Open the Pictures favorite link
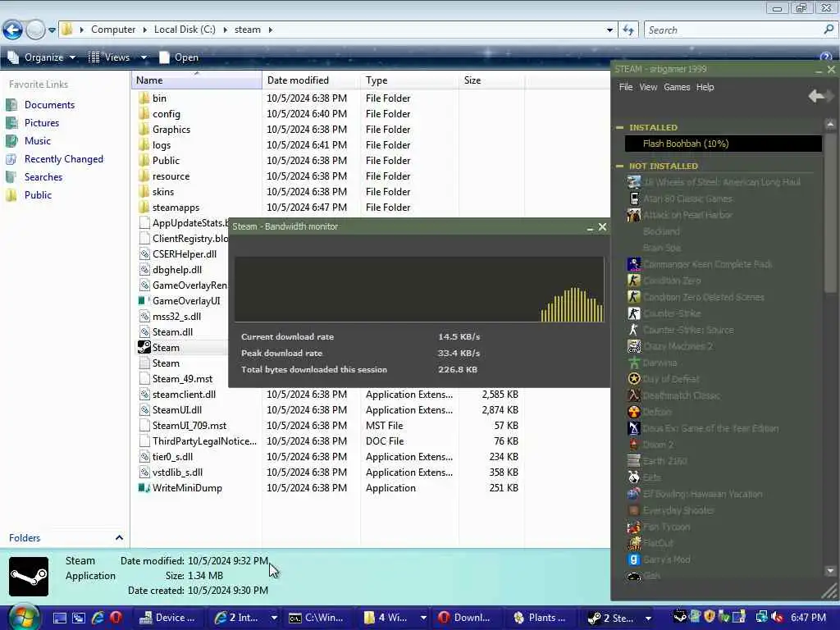This screenshot has width=840, height=630. [42, 123]
